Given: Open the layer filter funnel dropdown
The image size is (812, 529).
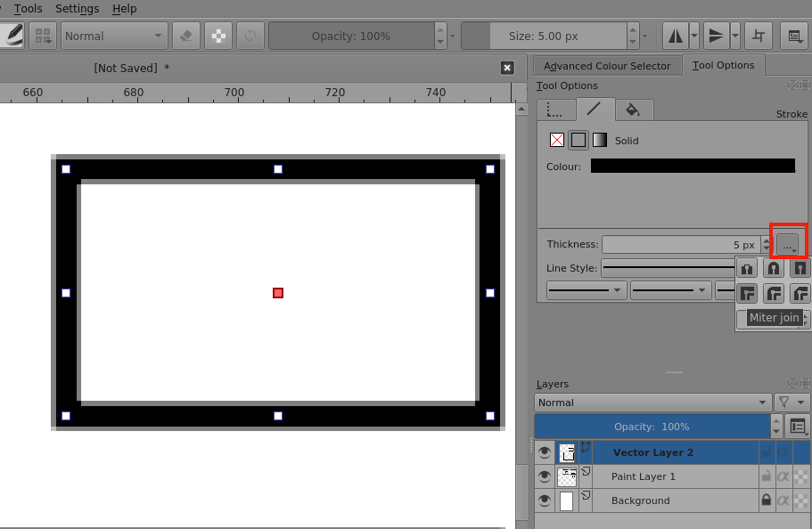Looking at the screenshot, I should coord(791,403).
